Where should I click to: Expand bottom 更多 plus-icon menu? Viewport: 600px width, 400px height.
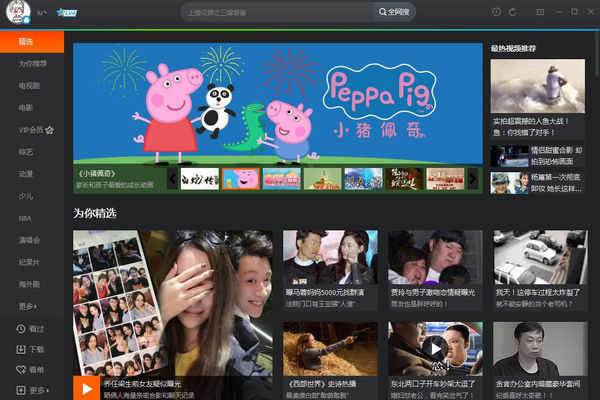[21, 390]
